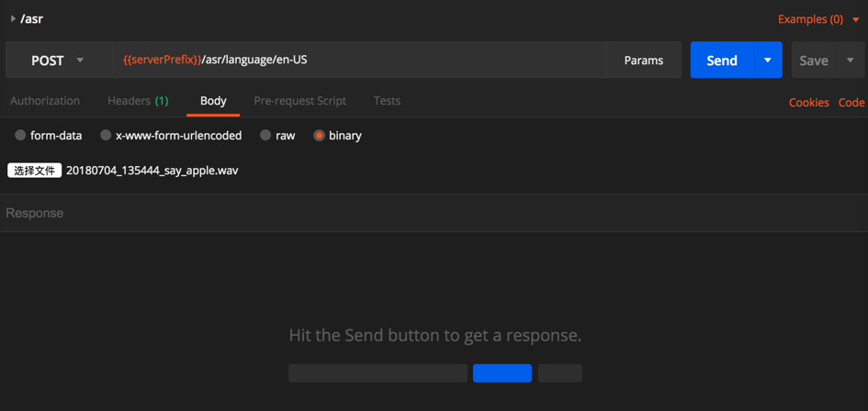Open the Params editor
This screenshot has width=868, height=411.
(643, 61)
